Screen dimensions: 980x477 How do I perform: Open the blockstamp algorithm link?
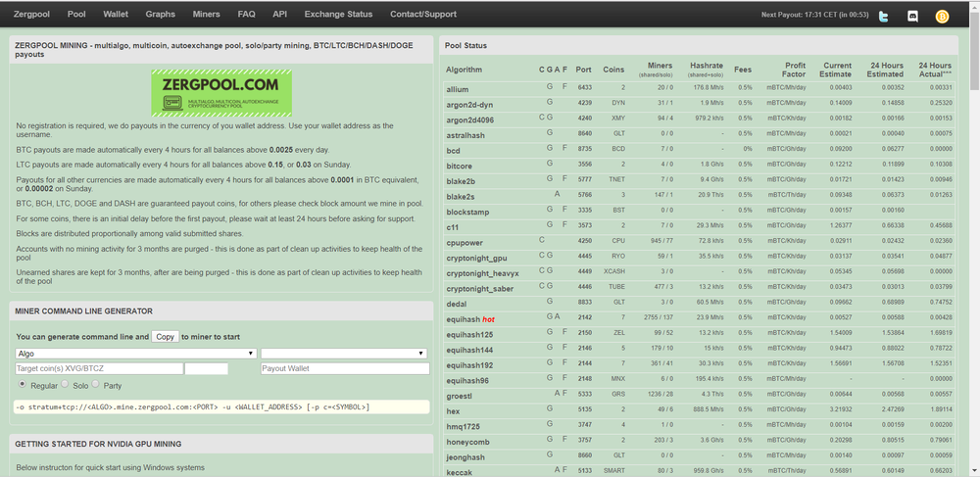[468, 212]
